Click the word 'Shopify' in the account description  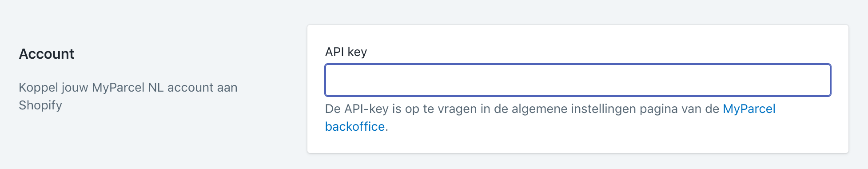click(x=40, y=105)
